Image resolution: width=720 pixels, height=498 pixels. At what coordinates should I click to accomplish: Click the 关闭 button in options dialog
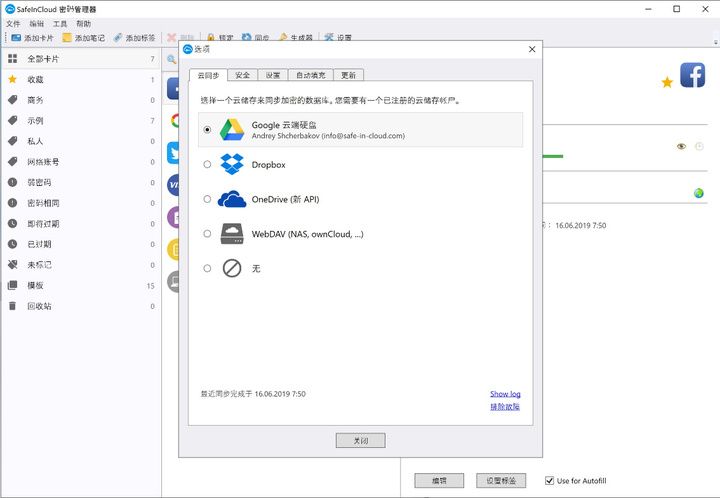pos(360,441)
